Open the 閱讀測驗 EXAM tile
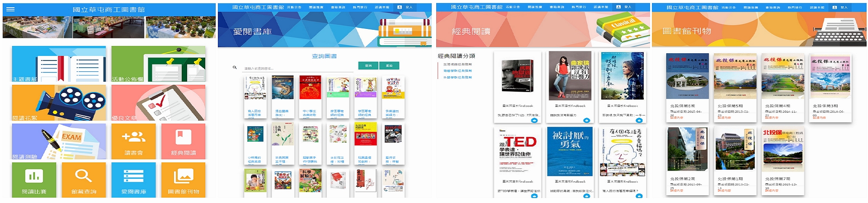This screenshot has width=868, height=203. (x=59, y=141)
